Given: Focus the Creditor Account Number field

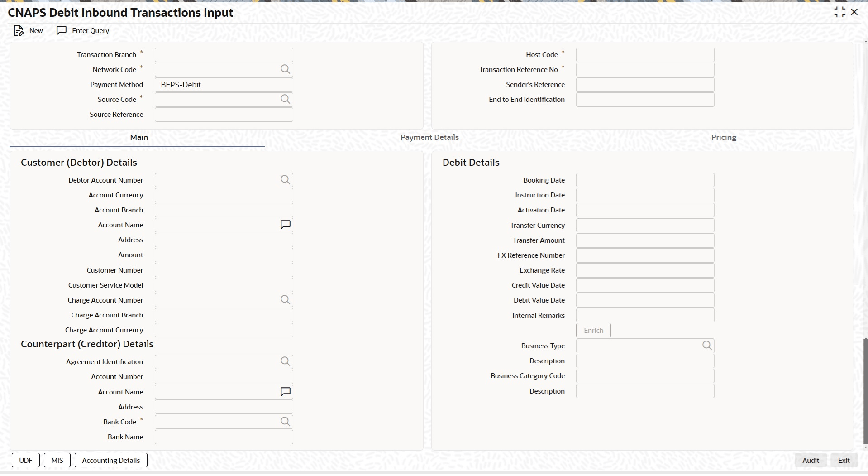Looking at the screenshot, I should tap(224, 377).
